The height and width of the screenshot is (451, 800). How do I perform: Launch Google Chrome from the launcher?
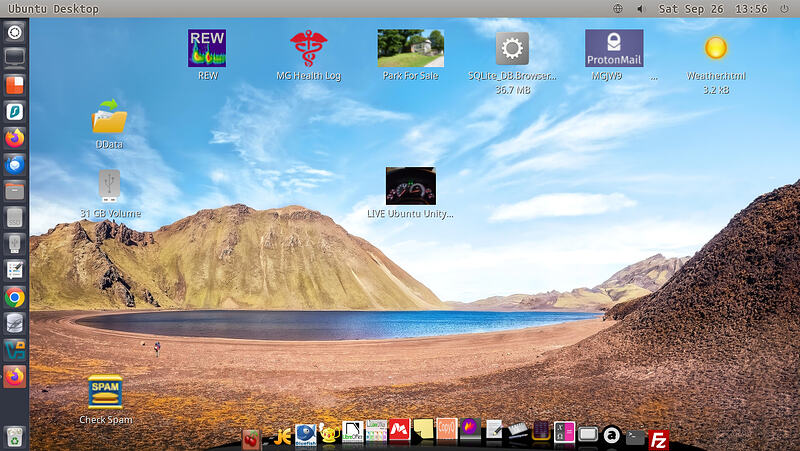click(14, 297)
